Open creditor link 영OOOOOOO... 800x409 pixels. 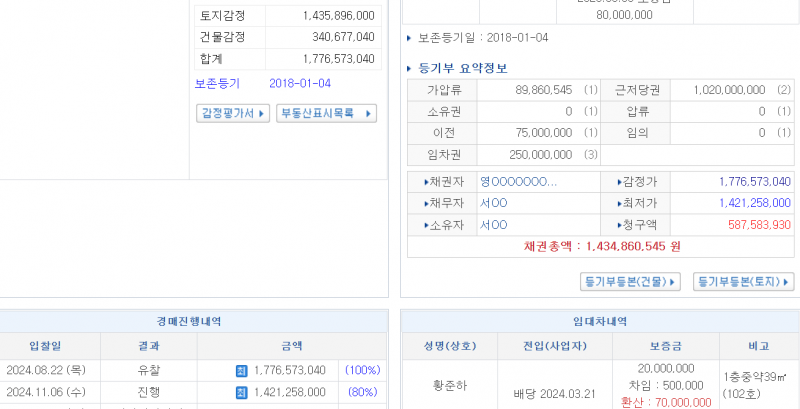(x=518, y=182)
